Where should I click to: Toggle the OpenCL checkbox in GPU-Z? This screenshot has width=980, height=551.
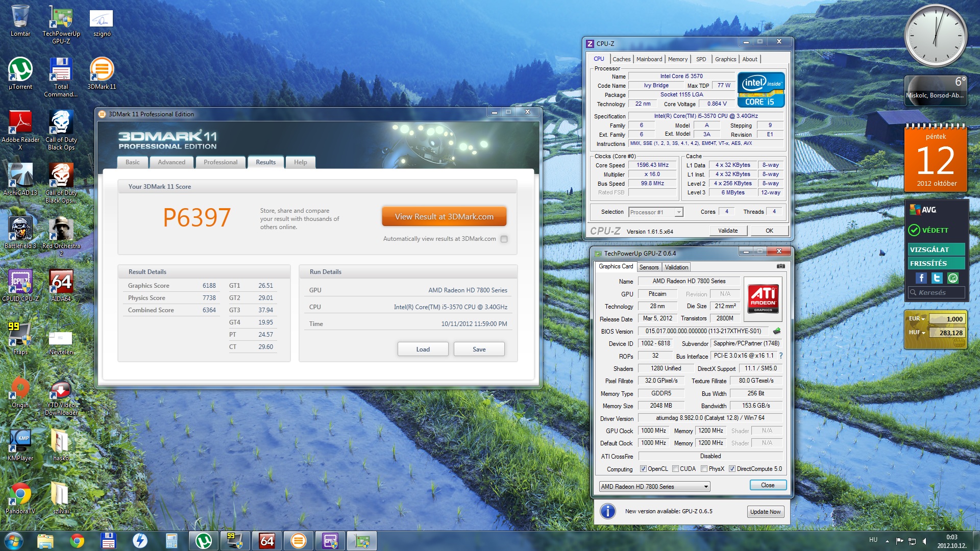(643, 469)
